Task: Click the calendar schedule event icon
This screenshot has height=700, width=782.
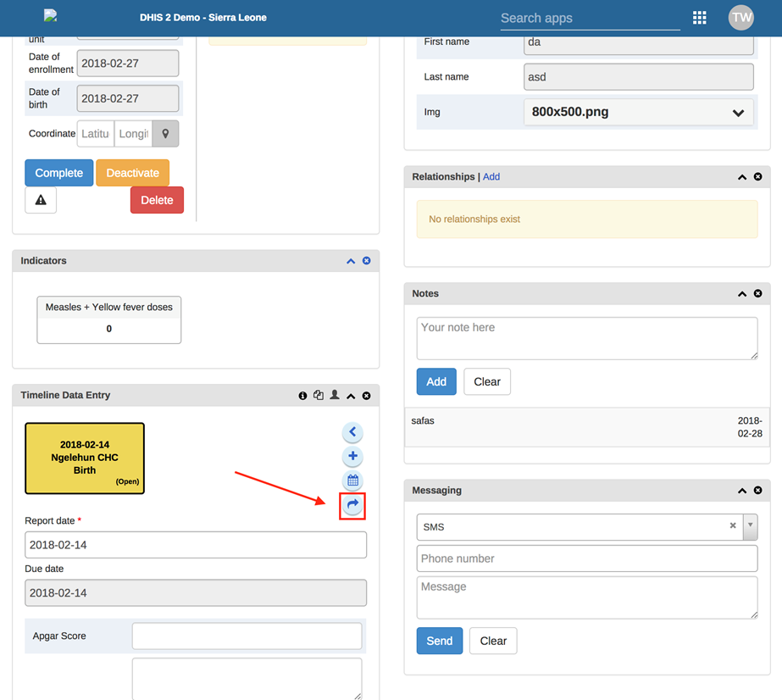Action: [352, 481]
